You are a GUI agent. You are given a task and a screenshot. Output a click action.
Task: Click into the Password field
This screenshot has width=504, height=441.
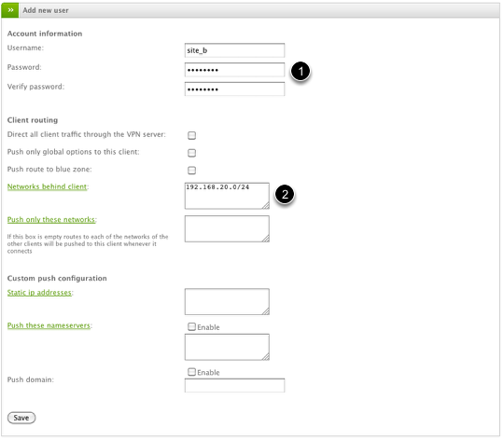click(x=234, y=70)
